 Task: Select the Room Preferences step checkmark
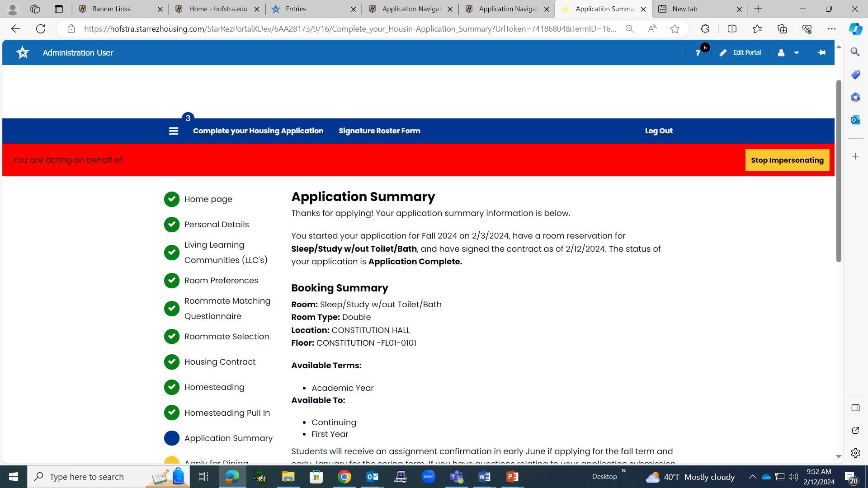(x=172, y=281)
